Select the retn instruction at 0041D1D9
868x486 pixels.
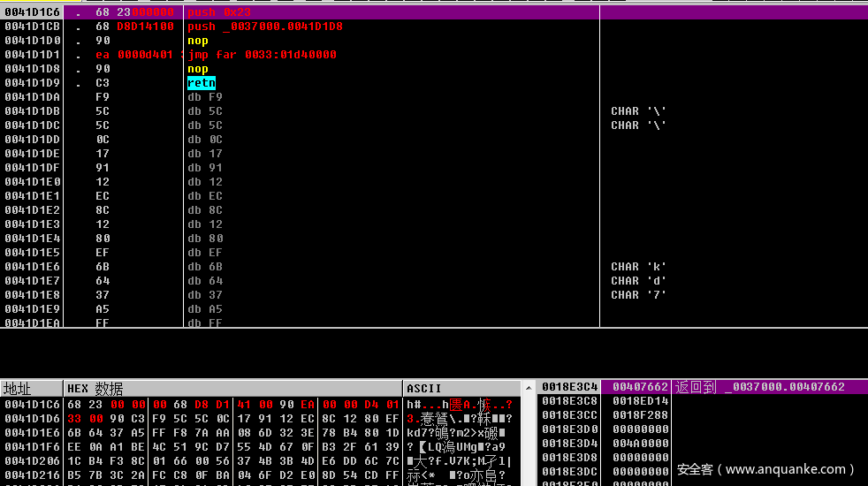point(202,83)
